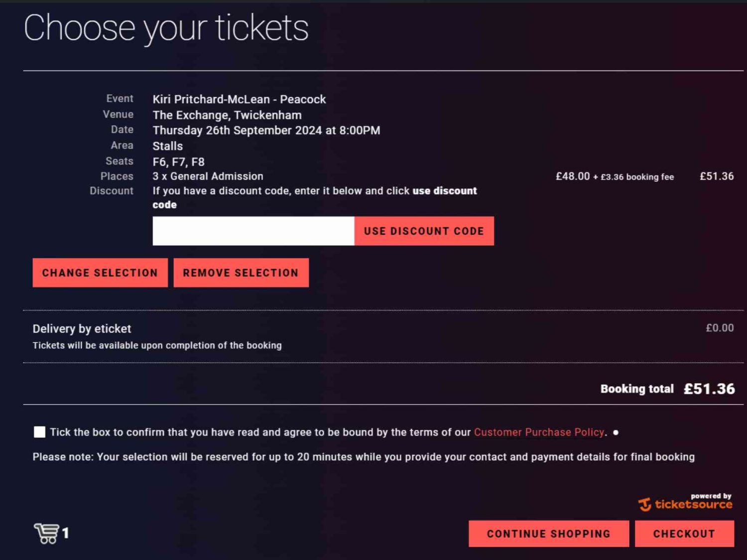Click the venue The Exchange, Twickenham

(x=227, y=115)
